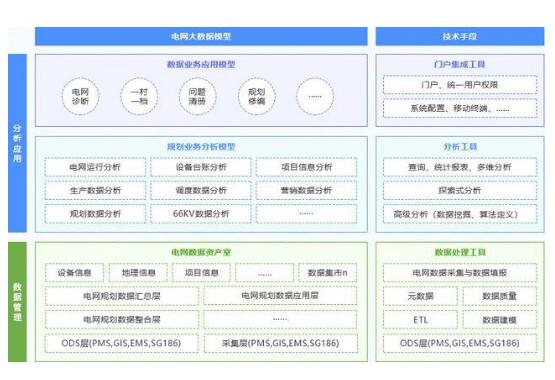Click the 规划修编 circle
The height and width of the screenshot is (380, 555).
(257, 97)
